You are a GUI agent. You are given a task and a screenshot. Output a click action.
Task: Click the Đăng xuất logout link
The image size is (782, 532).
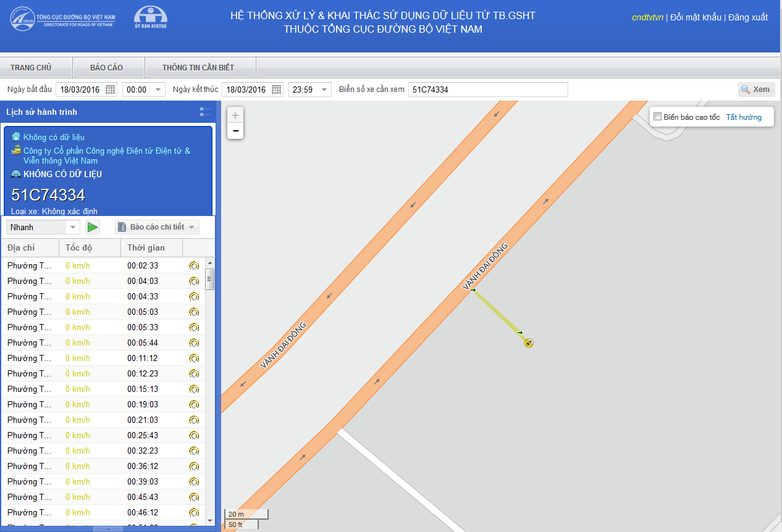coord(748,17)
